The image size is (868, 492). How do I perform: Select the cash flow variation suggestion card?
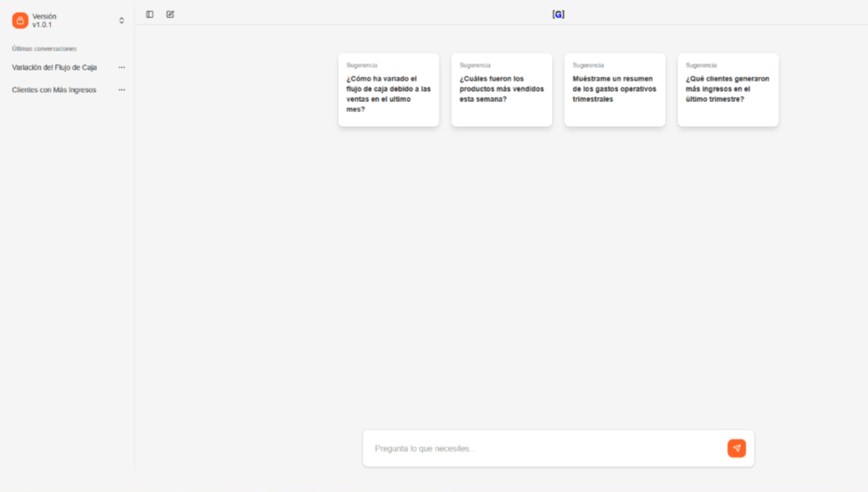(x=388, y=93)
